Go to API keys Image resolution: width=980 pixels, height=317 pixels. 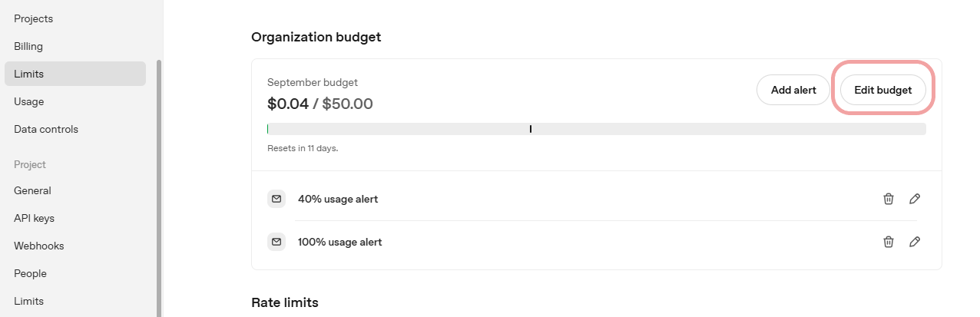(x=34, y=218)
